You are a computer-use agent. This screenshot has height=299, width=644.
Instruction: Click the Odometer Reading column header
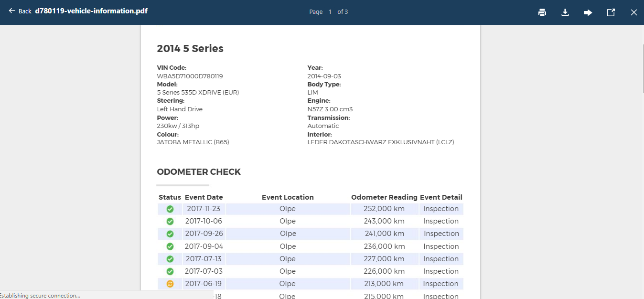tap(384, 197)
